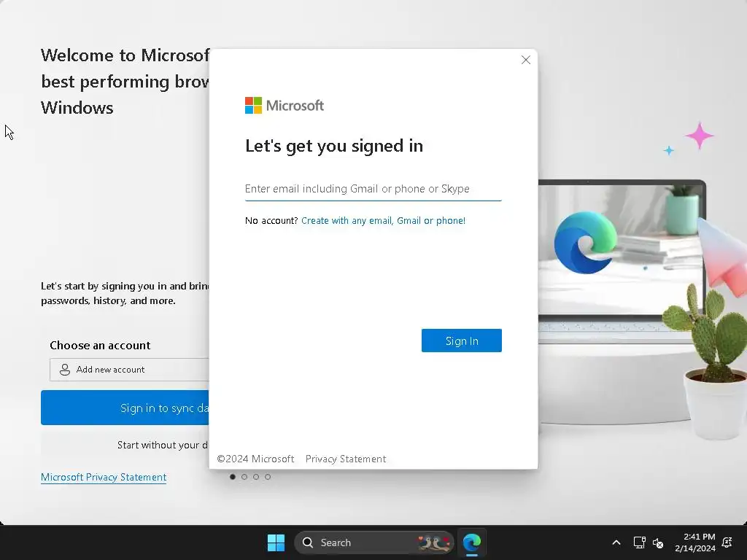Image resolution: width=747 pixels, height=560 pixels.
Task: Click the '©2024 Microsoft' footer text
Action: pos(255,459)
